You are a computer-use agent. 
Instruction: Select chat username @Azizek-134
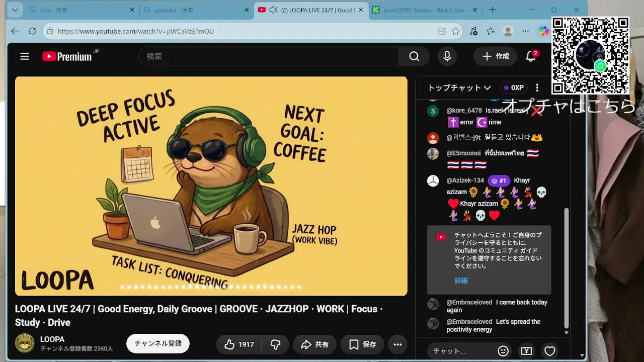pos(465,180)
